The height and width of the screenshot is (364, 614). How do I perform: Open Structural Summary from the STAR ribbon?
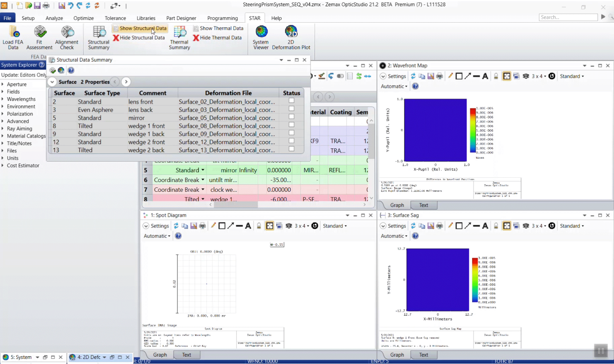pyautogui.click(x=99, y=37)
